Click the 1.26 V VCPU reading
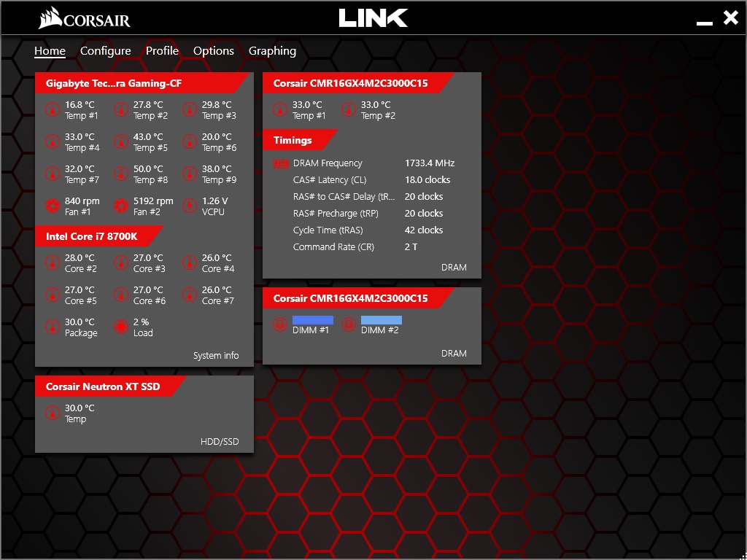 [215, 201]
